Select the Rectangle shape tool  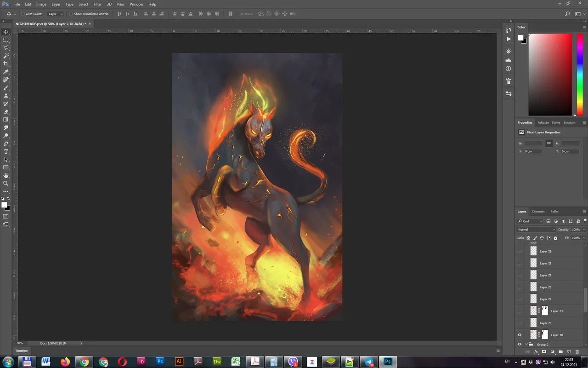pyautogui.click(x=6, y=167)
